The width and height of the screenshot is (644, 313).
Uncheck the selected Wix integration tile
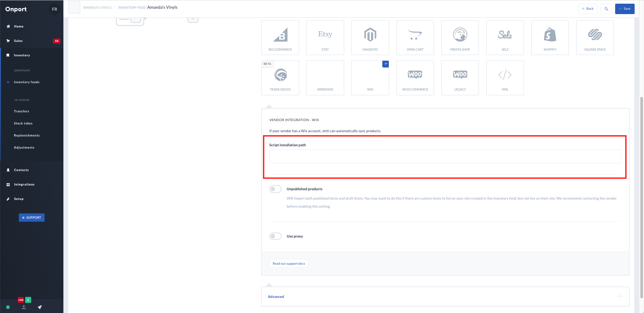coord(370,78)
